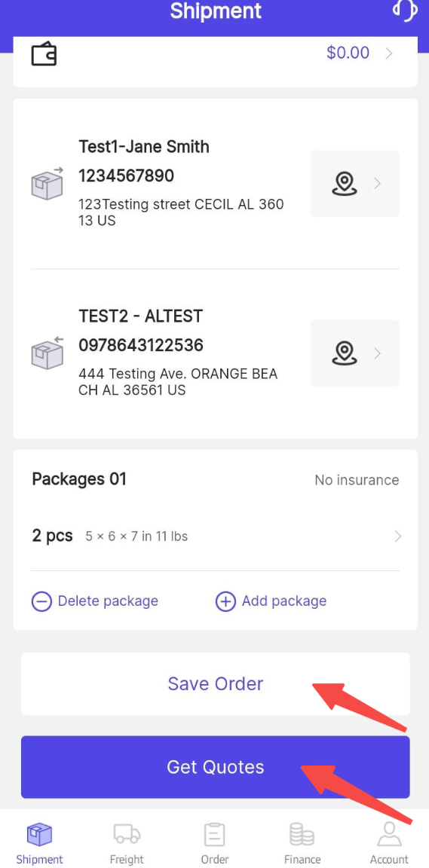Expand wallet balance $0.00 chevron

[x=389, y=53]
